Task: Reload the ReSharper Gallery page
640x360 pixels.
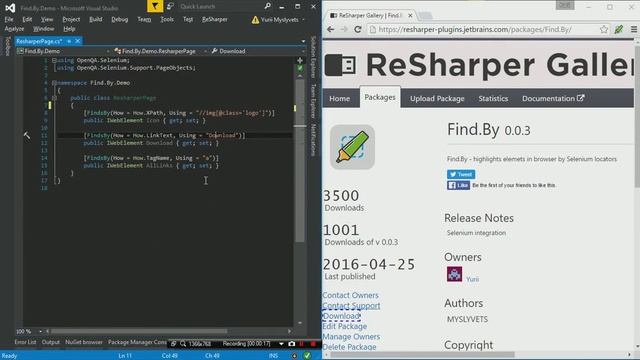Action: 358,29
